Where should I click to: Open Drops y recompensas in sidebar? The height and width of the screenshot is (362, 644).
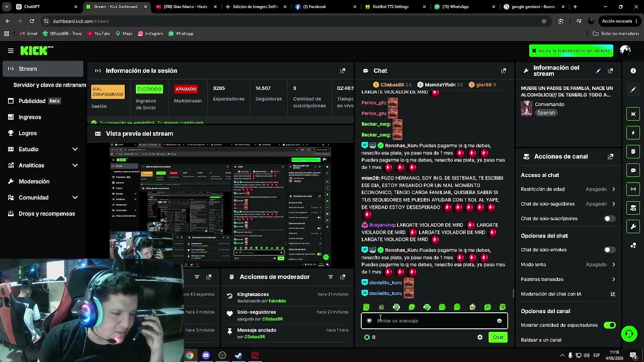43,214
